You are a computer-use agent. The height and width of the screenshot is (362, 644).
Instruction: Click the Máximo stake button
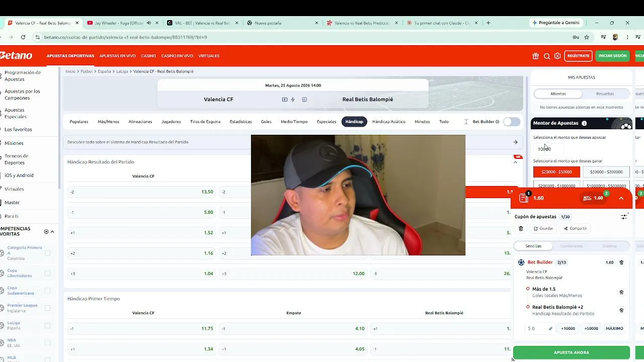coord(614,329)
